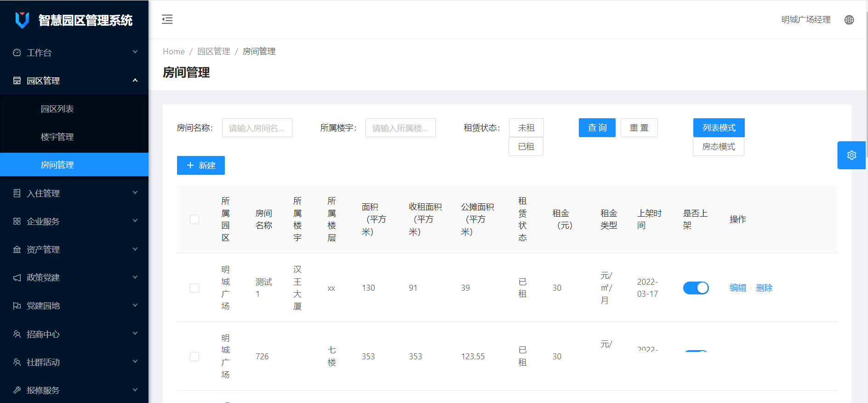Select the checkbox for room 726
The width and height of the screenshot is (868, 403).
pyautogui.click(x=194, y=357)
